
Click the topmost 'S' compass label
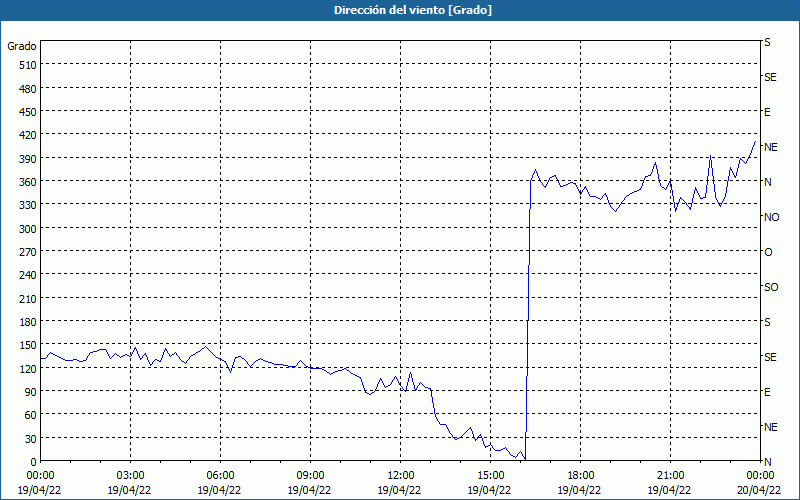[x=767, y=42]
